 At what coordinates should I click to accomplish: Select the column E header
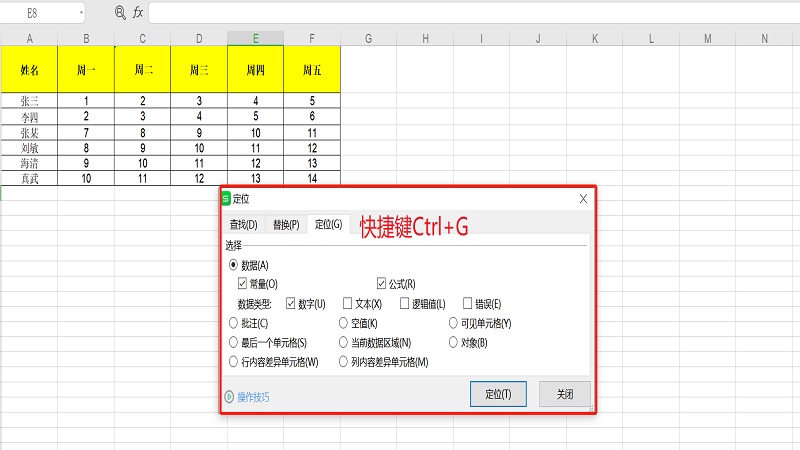coord(255,38)
